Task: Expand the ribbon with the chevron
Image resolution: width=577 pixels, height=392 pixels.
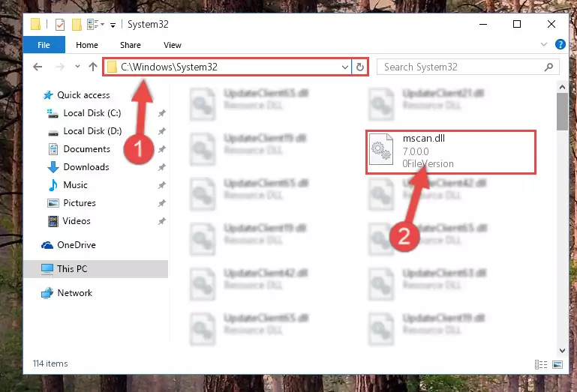Action: coord(543,44)
